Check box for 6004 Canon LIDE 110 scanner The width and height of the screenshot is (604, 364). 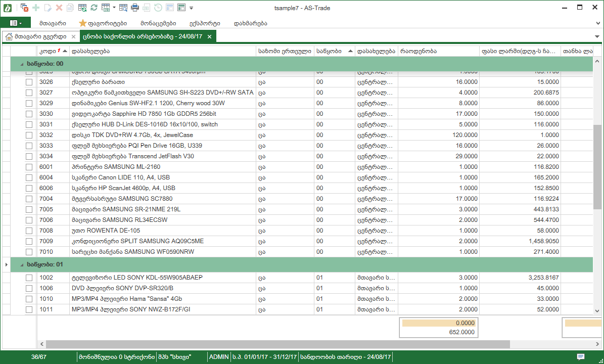(x=29, y=177)
